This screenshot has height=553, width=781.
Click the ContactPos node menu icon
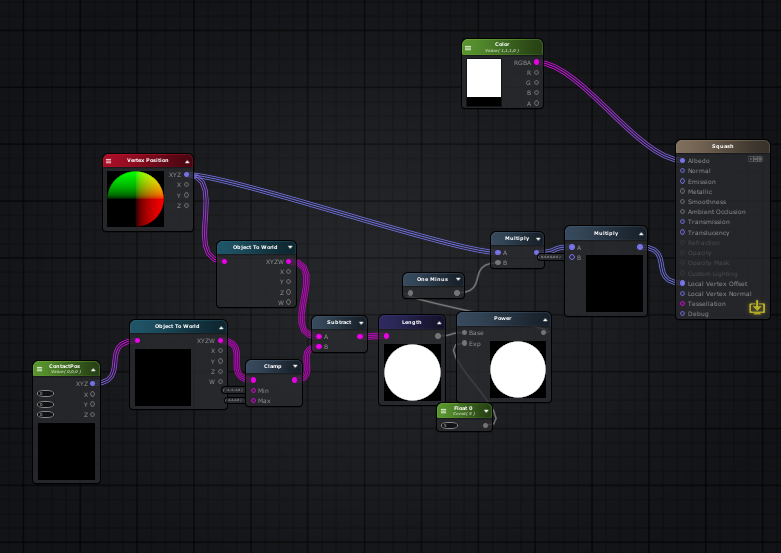tap(40, 368)
